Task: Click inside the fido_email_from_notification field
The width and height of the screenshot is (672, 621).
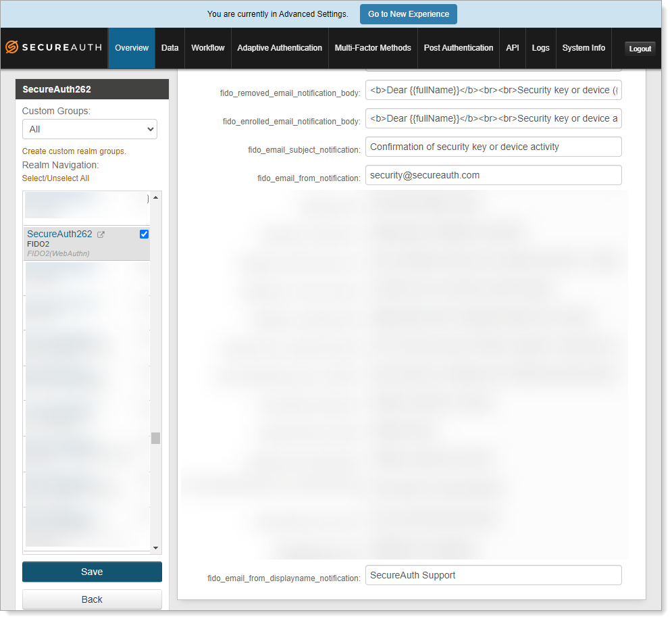Action: (x=493, y=175)
